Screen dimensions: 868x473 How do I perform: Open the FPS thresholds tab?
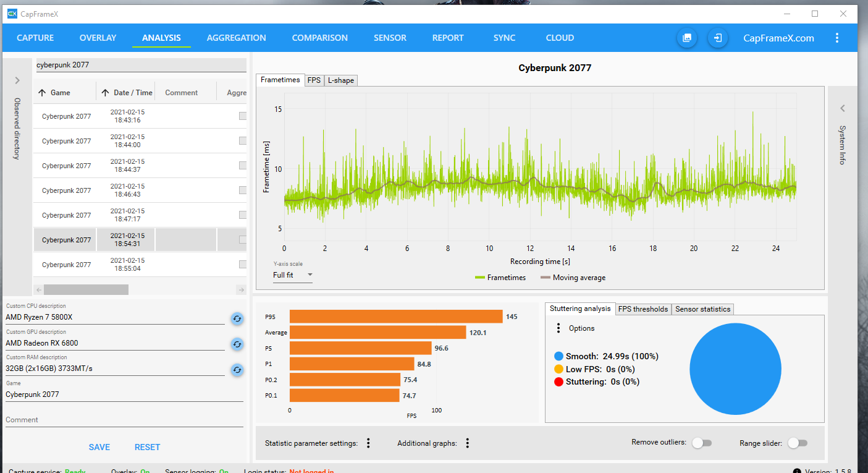tap(643, 309)
